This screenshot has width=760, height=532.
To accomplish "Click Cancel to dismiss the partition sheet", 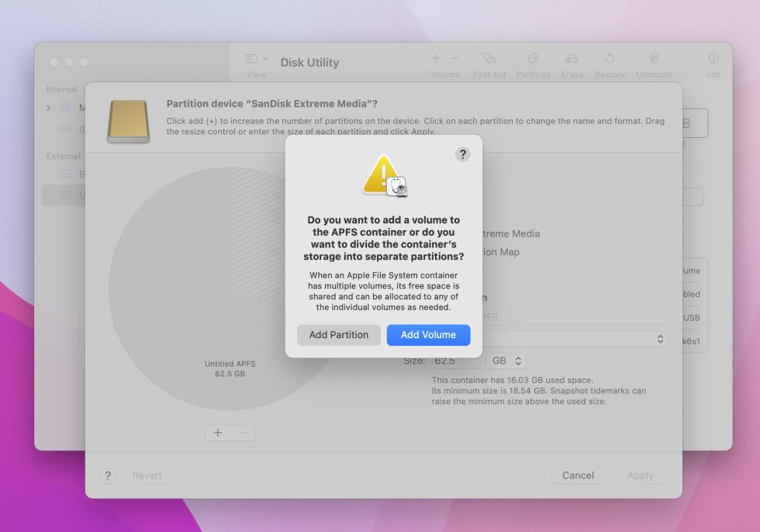I will point(578,475).
